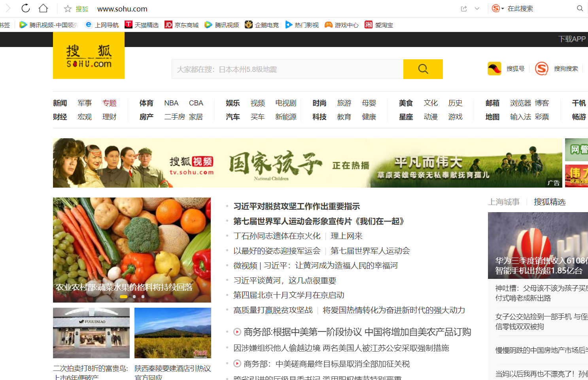Open the NBA section
The height and width of the screenshot is (380, 588).
[171, 103]
